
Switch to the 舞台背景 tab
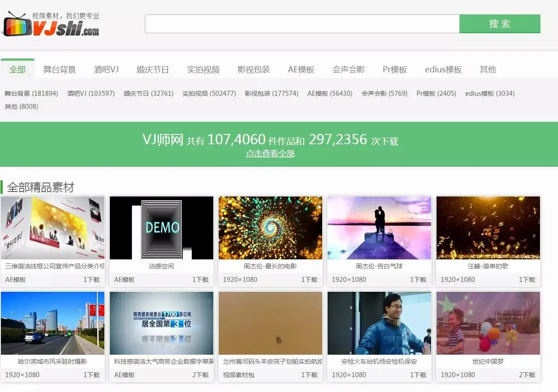[x=60, y=69]
